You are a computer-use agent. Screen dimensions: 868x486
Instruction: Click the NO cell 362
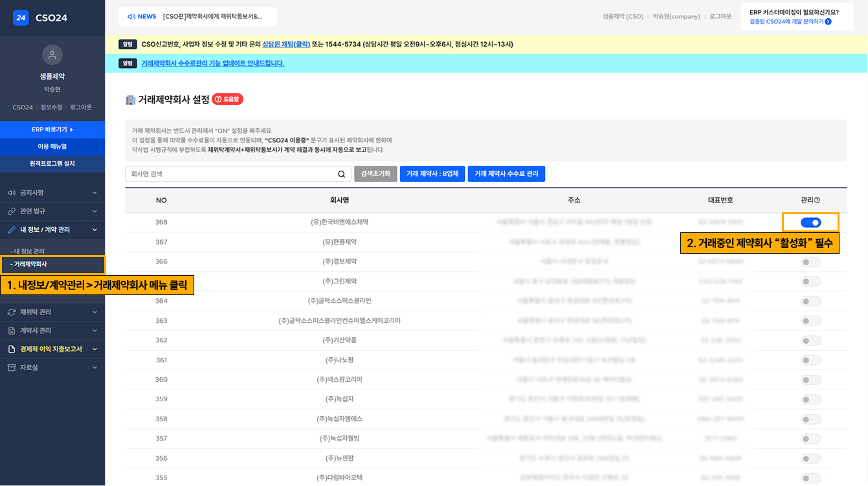pos(161,340)
